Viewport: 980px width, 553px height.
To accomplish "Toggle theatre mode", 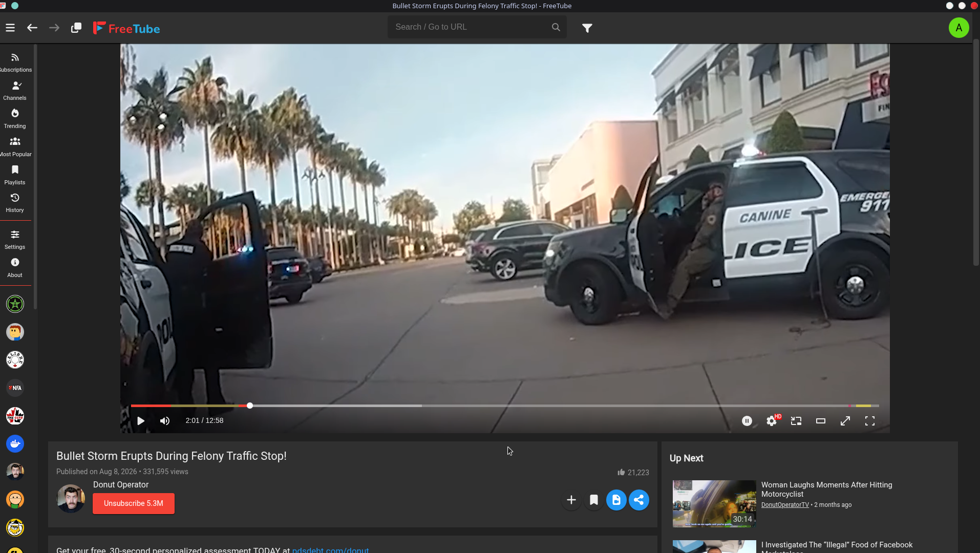I will coord(821,421).
